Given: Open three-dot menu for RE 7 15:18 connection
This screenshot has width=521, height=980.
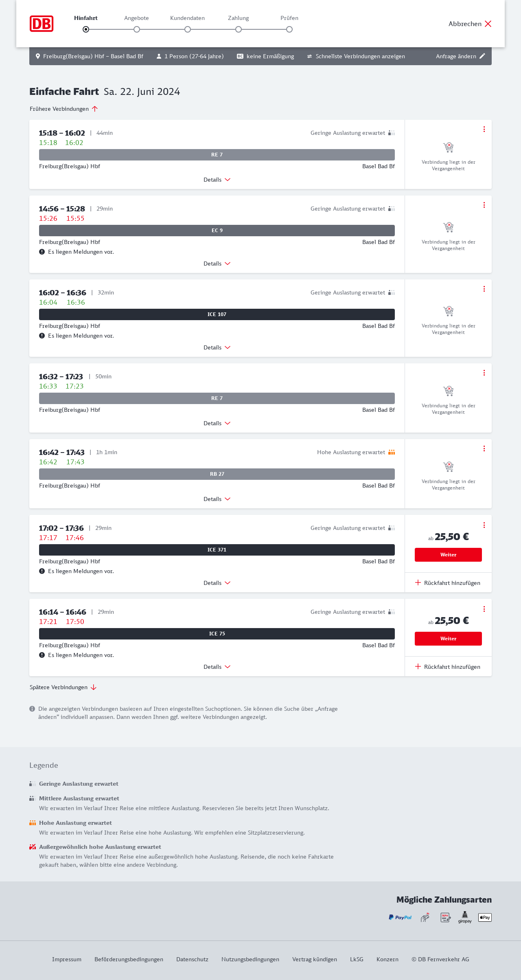Looking at the screenshot, I should 484,129.
